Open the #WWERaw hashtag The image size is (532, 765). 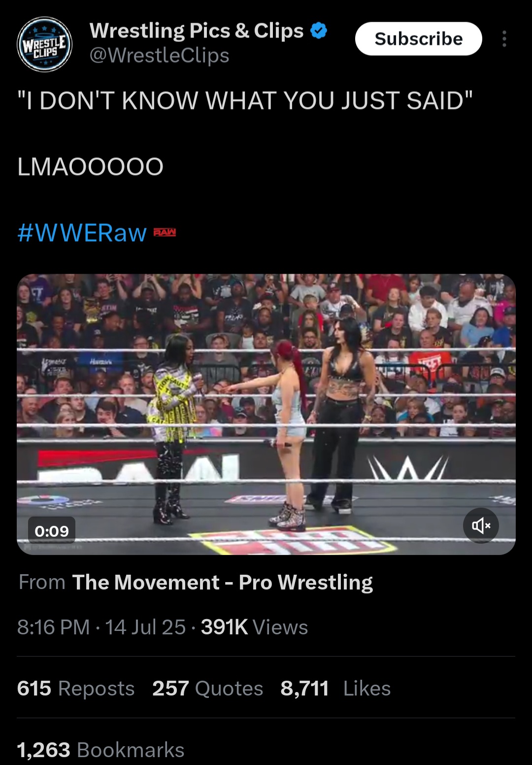[82, 232]
